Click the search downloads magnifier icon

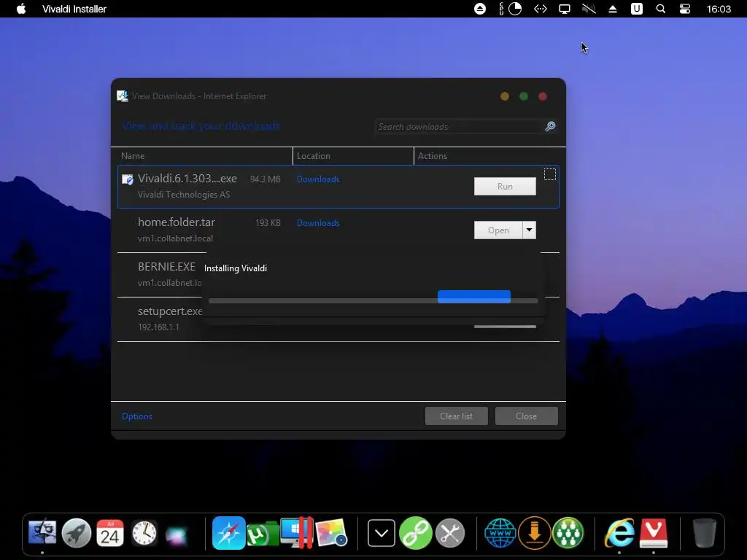pos(550,126)
